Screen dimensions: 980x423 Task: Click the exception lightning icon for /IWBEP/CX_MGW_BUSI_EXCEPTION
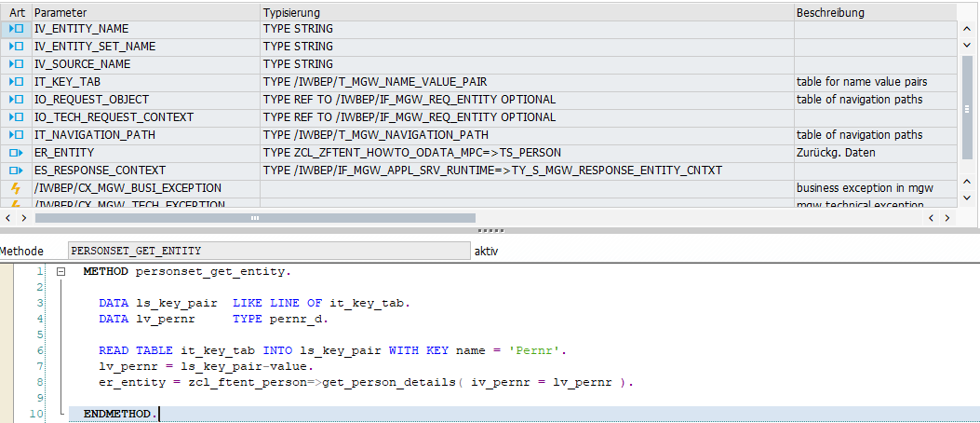tap(16, 187)
